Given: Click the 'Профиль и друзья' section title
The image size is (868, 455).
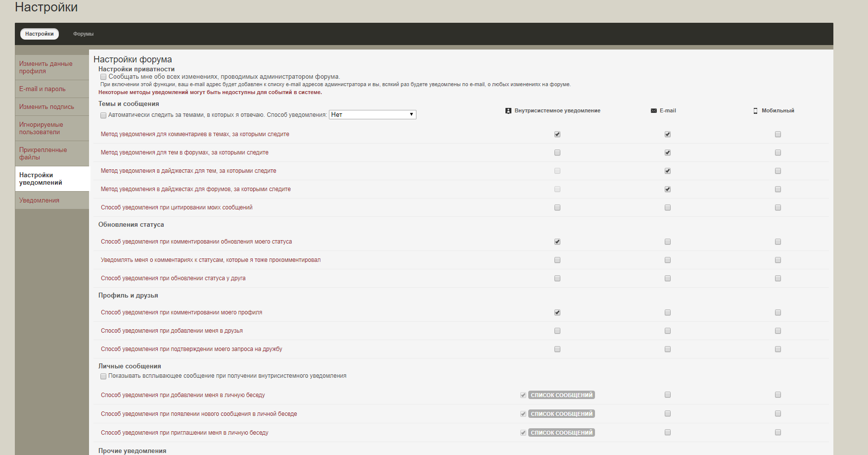Looking at the screenshot, I should pyautogui.click(x=128, y=296).
